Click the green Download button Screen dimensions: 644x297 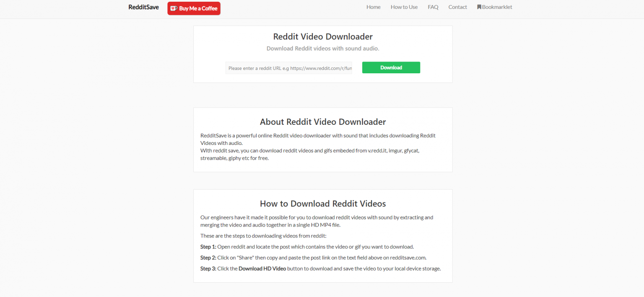coord(391,67)
